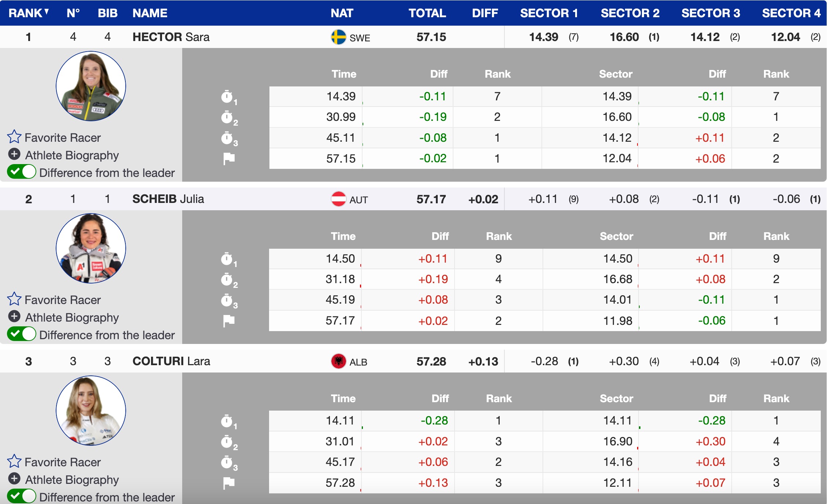Click the TOTAL column header
The width and height of the screenshot is (827, 504).
[x=427, y=13]
